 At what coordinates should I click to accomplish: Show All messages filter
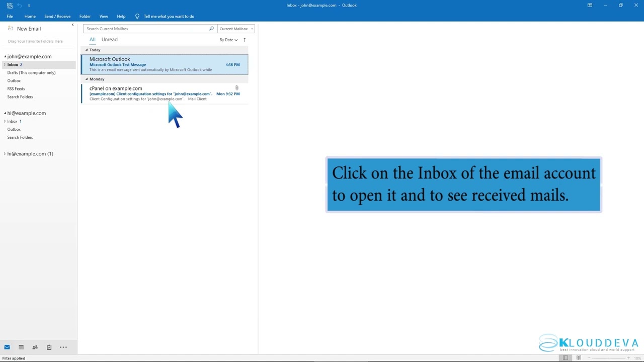(93, 40)
